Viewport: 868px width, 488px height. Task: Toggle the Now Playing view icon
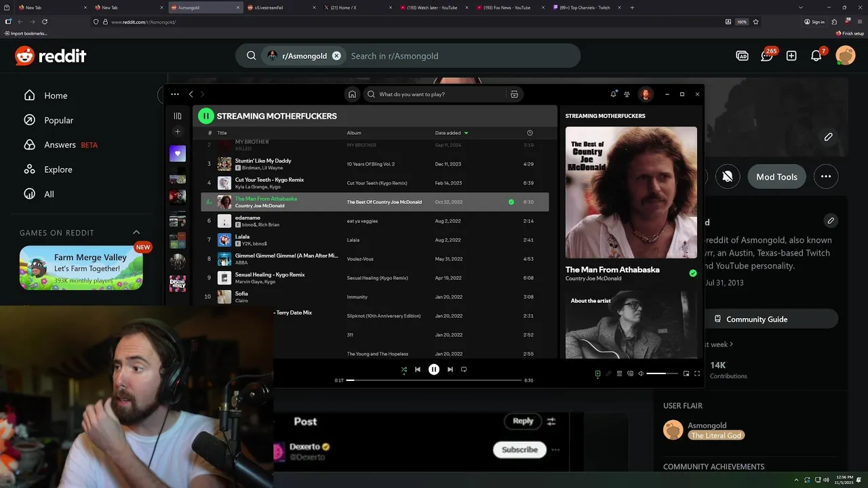[x=597, y=373]
